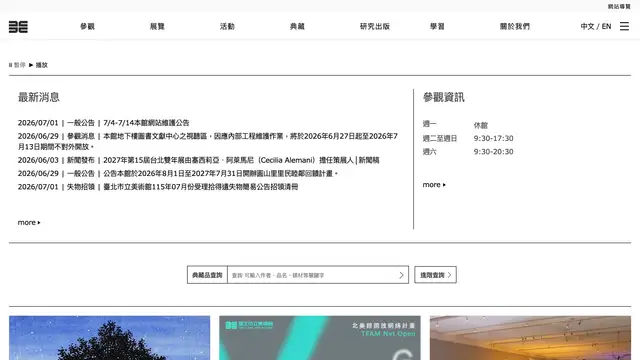Resume carousel with 播放 button
Viewport: 640px width, 360px height.
pyautogui.click(x=38, y=65)
